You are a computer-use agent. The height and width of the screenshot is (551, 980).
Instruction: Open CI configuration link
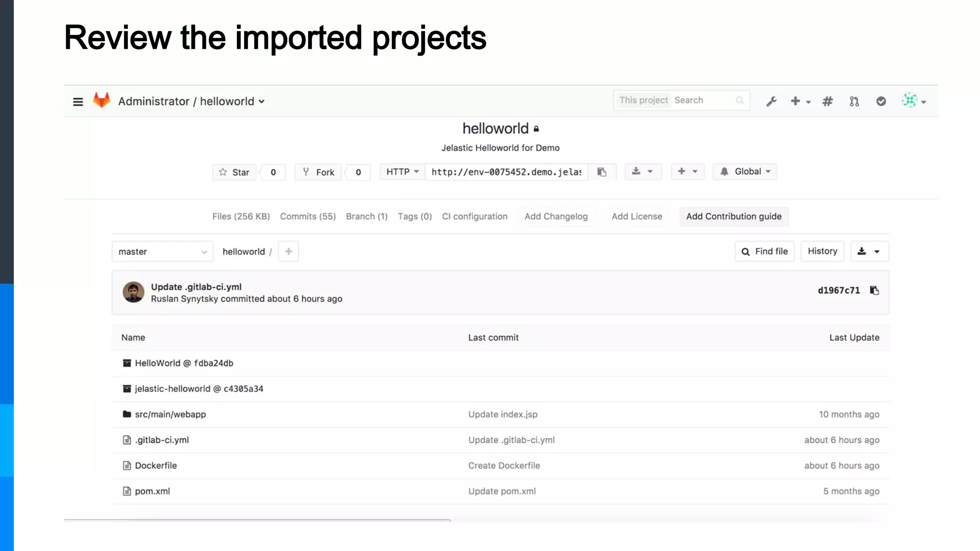[x=475, y=216]
